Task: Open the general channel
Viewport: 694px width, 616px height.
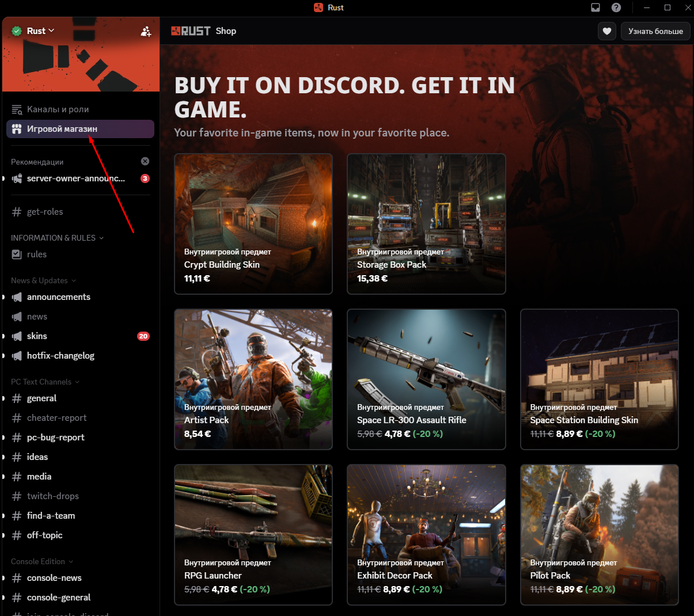Action: pyautogui.click(x=80, y=398)
